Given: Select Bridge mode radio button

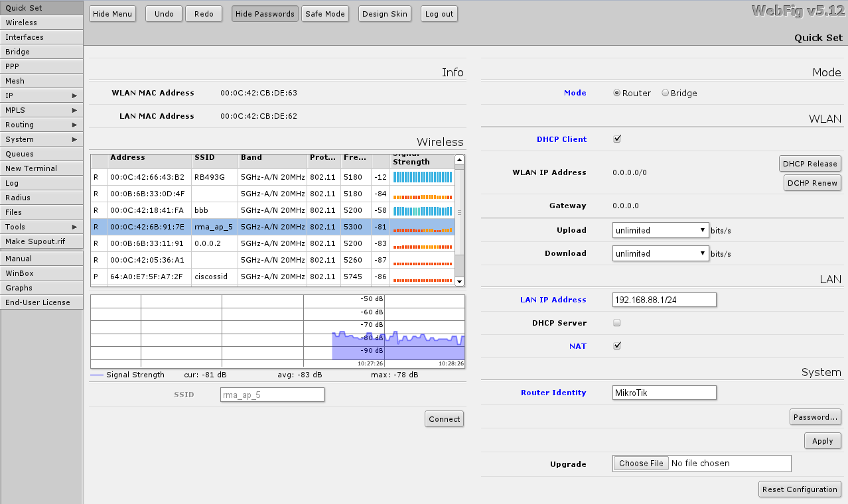Looking at the screenshot, I should pos(666,94).
